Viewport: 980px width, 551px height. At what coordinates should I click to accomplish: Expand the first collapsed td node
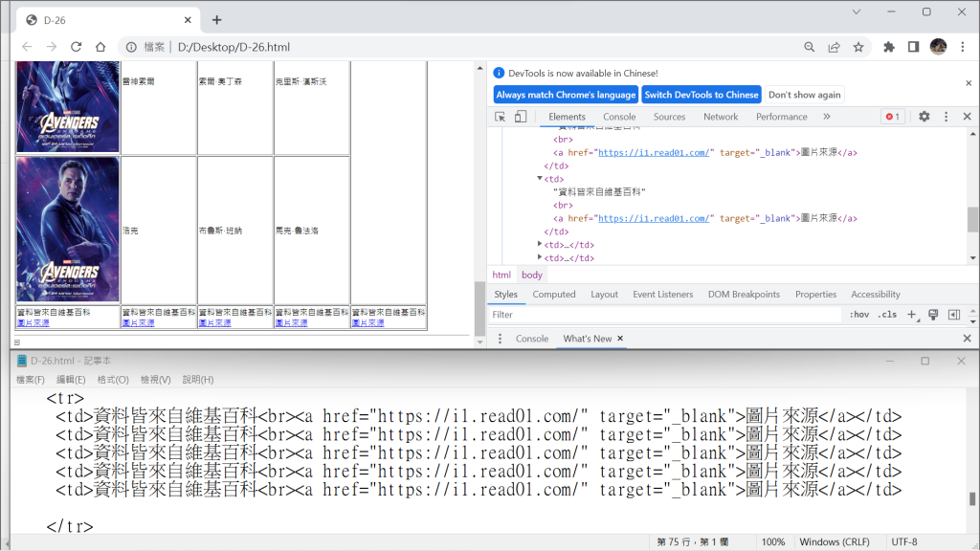[540, 244]
